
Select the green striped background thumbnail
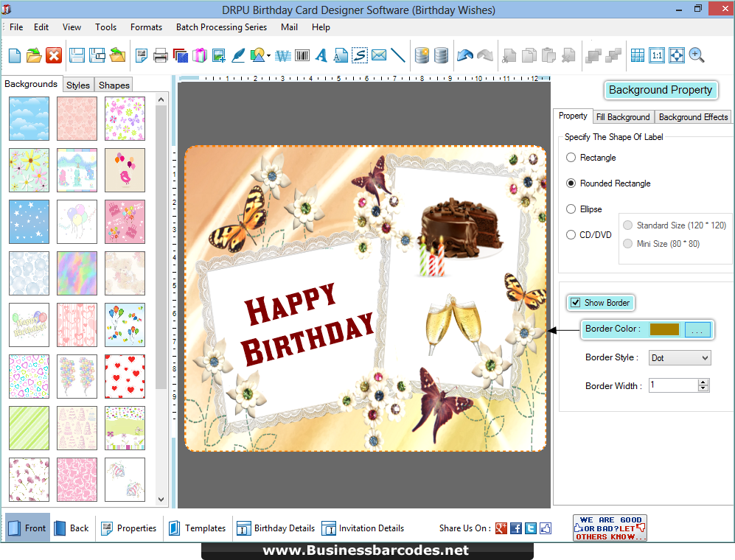[x=29, y=428]
